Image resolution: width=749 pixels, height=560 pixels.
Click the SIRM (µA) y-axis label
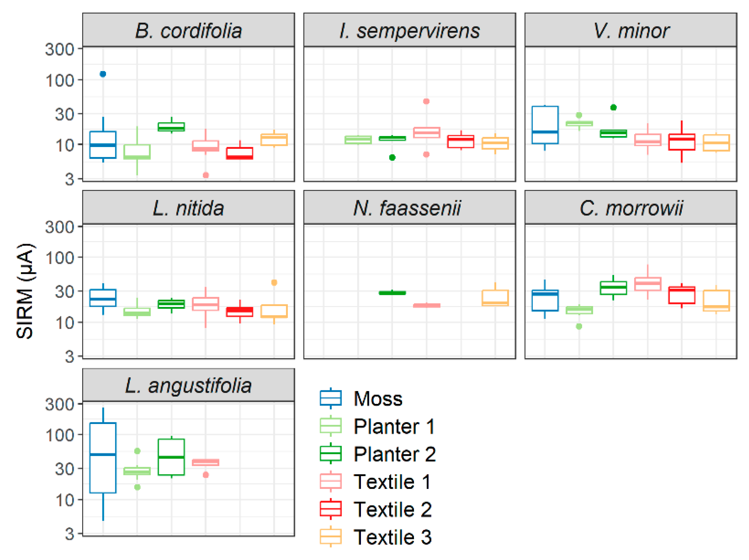(x=25, y=291)
